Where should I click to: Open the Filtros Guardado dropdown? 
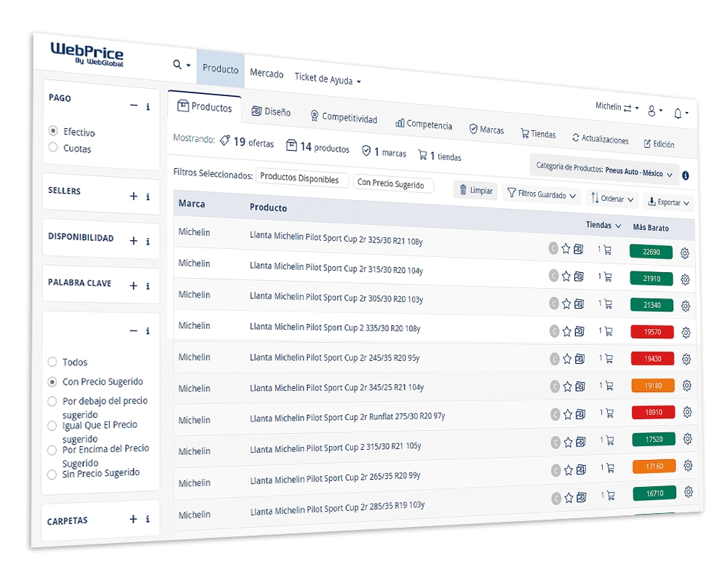pos(542,194)
